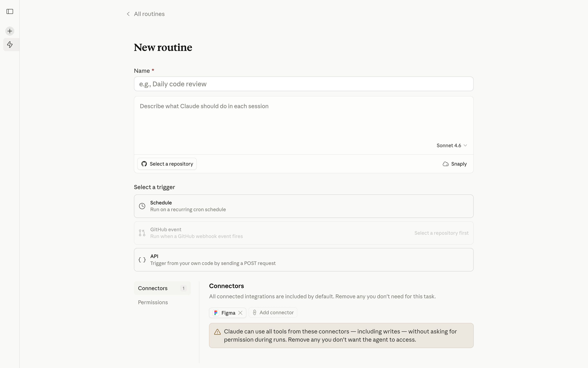Remove the Figma connector
The width and height of the screenshot is (588, 368).
point(240,313)
